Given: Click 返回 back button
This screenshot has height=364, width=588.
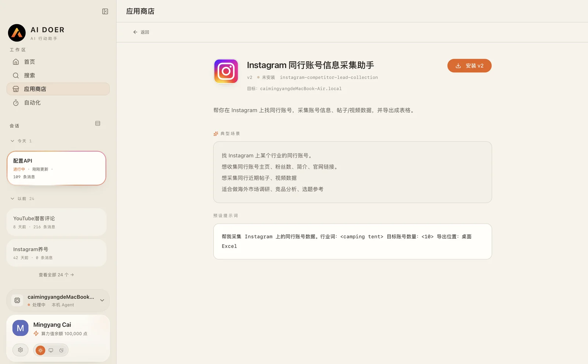Looking at the screenshot, I should pos(141,32).
